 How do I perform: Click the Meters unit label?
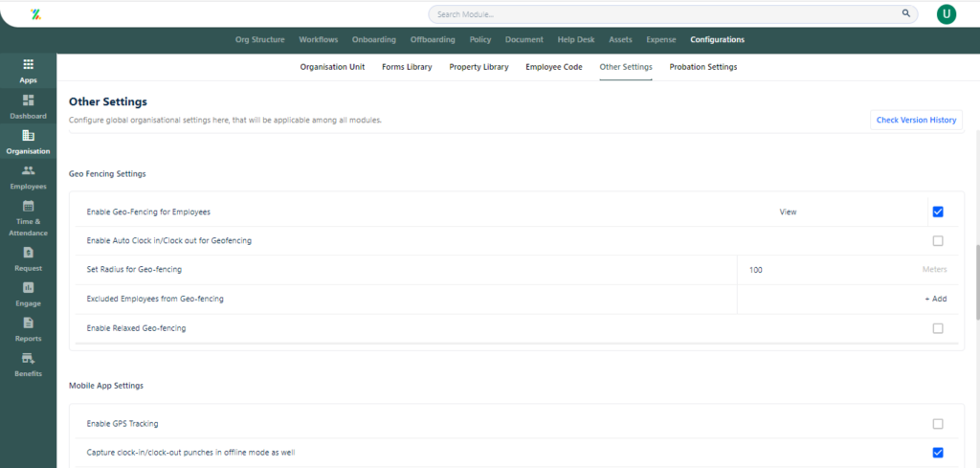pyautogui.click(x=934, y=270)
